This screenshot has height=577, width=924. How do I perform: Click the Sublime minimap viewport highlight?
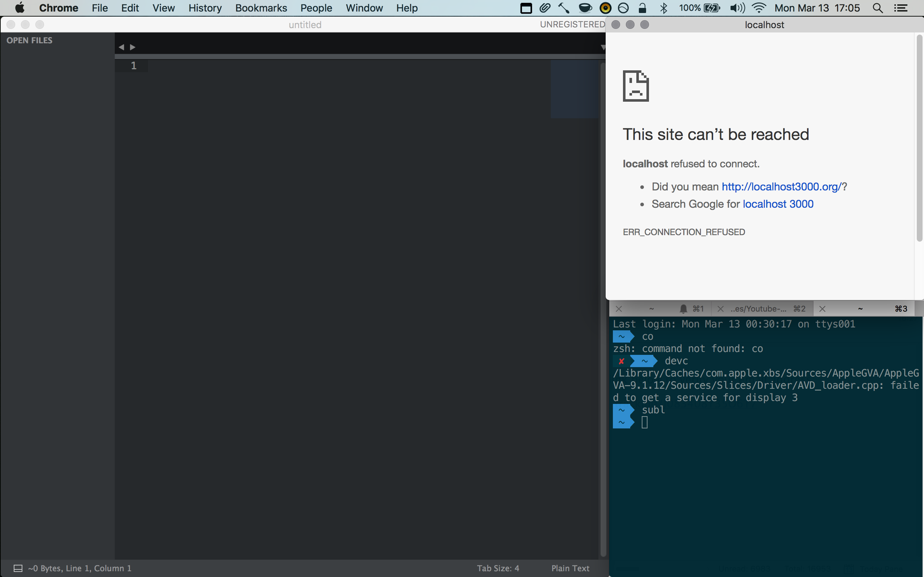[575, 89]
